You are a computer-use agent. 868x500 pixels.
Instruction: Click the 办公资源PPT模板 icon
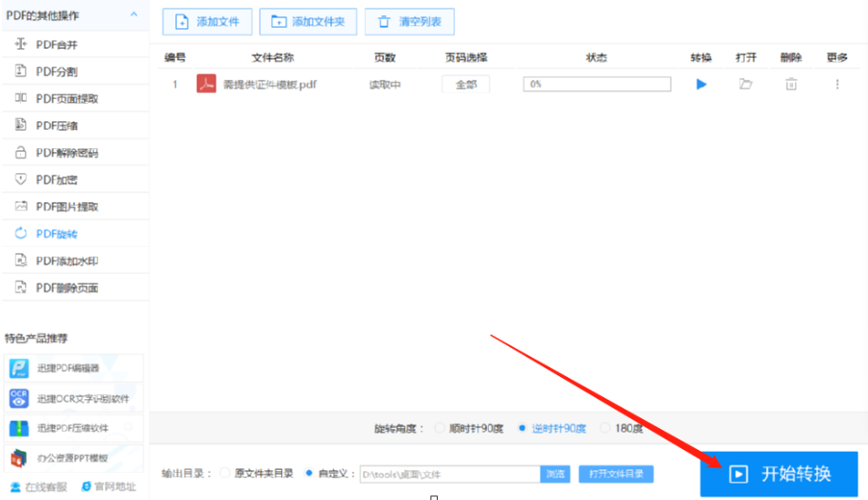point(19,458)
